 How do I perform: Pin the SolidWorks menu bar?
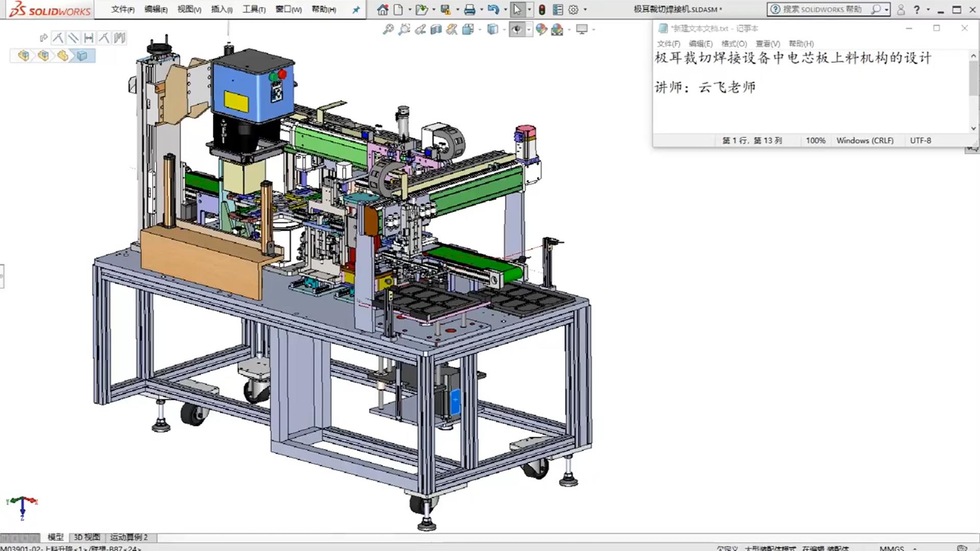356,9
